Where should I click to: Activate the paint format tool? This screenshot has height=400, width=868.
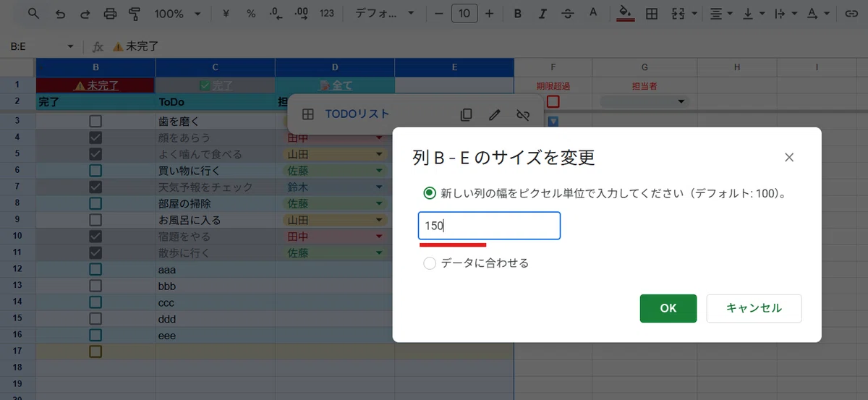(x=135, y=13)
